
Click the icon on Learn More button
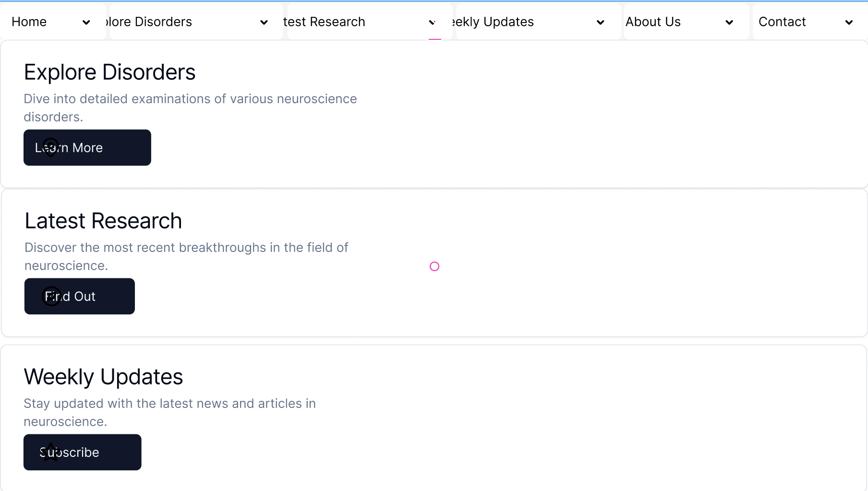point(51,147)
